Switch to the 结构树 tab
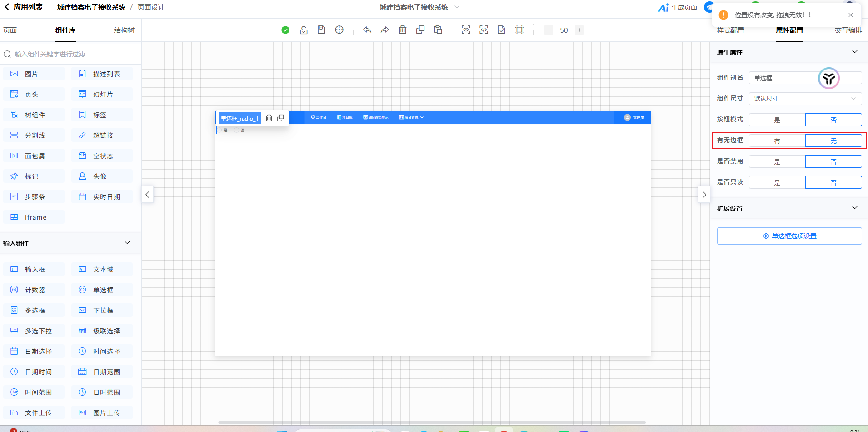 (x=124, y=30)
